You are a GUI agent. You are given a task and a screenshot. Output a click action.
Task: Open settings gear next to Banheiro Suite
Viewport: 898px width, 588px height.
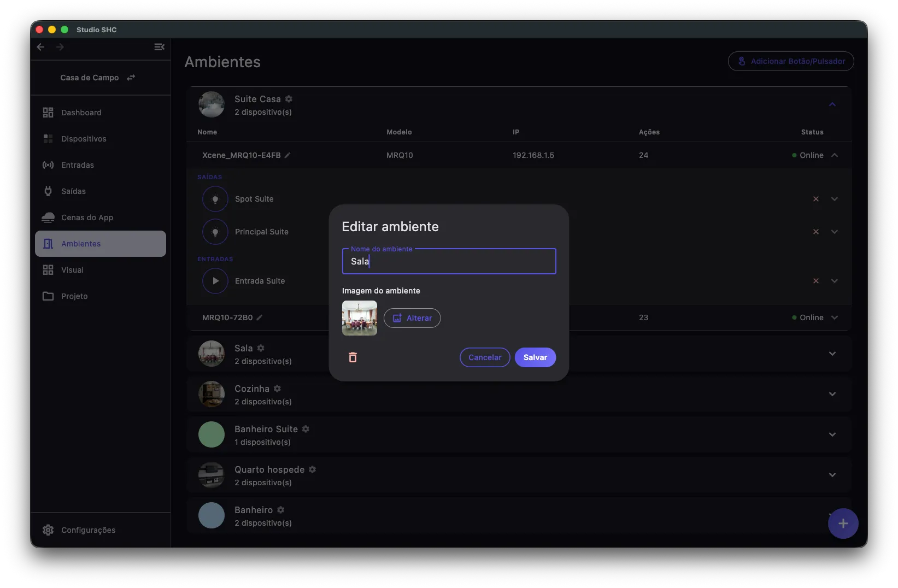(x=306, y=429)
